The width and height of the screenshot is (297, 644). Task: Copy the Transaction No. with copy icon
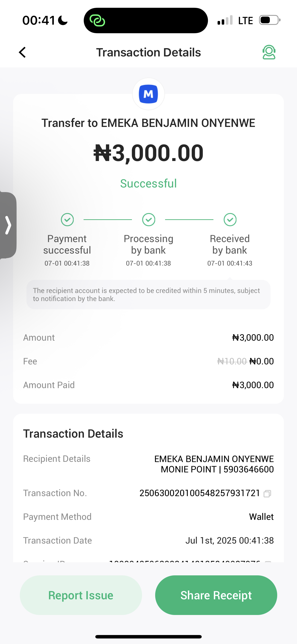[267, 494]
